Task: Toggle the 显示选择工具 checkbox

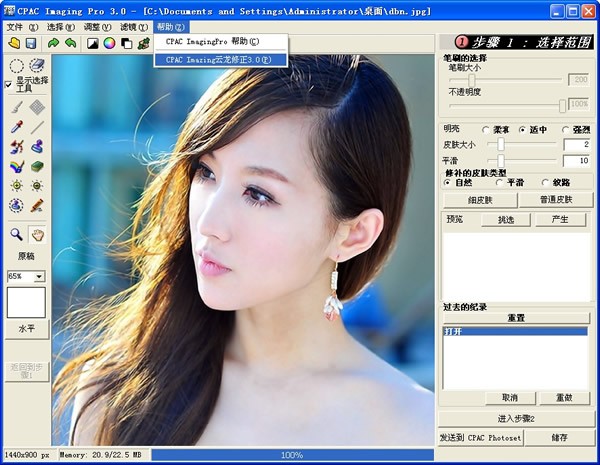Action: [8, 84]
